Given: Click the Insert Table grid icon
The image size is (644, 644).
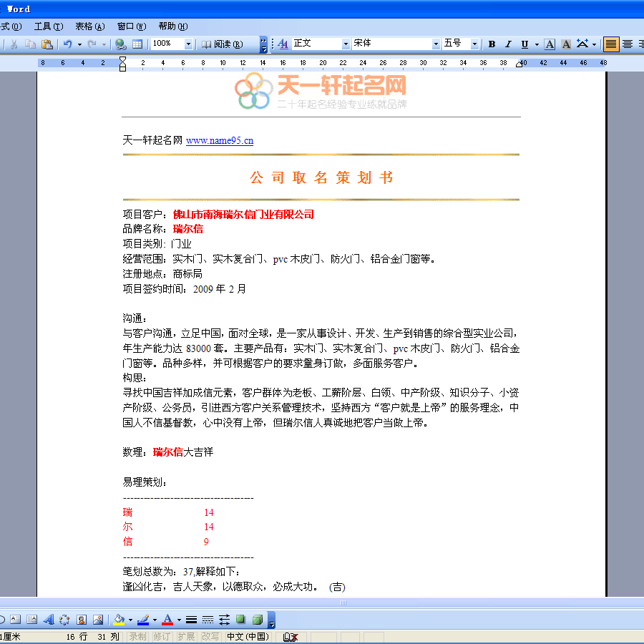Looking at the screenshot, I should (137, 44).
